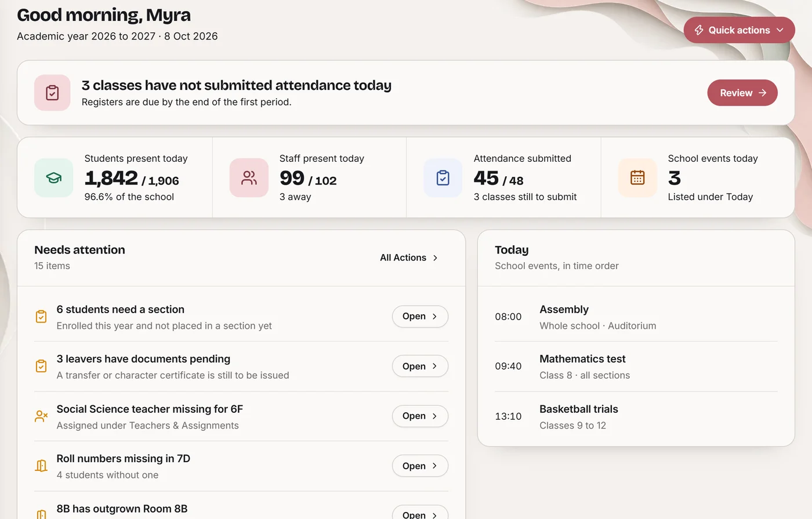Image resolution: width=812 pixels, height=519 pixels.
Task: Select the Basketball trials event
Action: [636, 416]
